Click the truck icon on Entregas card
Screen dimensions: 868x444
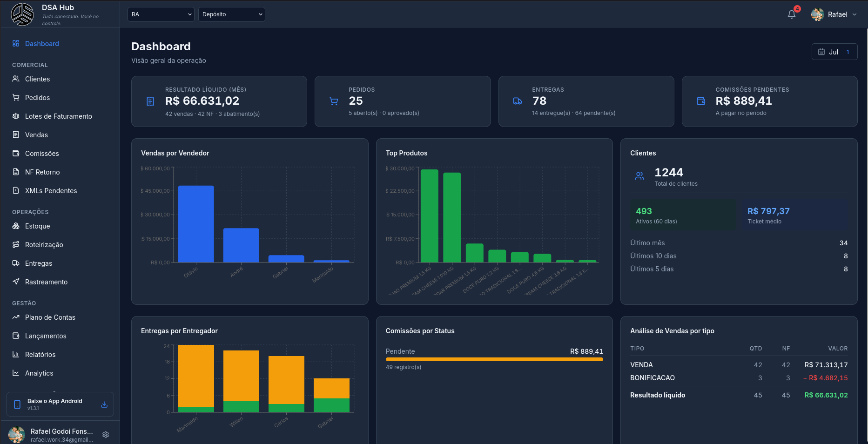point(518,101)
